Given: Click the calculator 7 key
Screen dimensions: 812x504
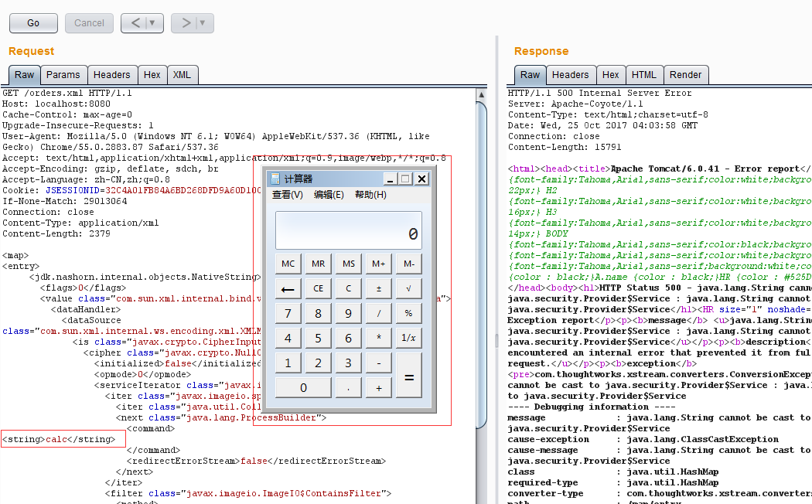Looking at the screenshot, I should (288, 314).
